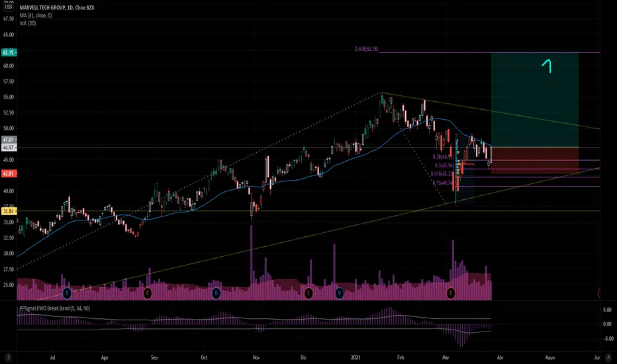Select the 0.618(42.23) Fibonacci label
This screenshot has height=364, width=617.
(442, 173)
